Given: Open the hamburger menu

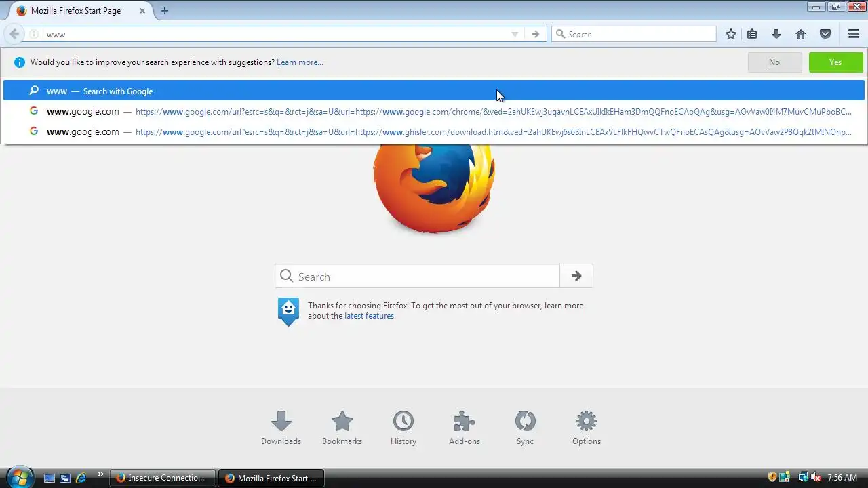Looking at the screenshot, I should pos(854,34).
